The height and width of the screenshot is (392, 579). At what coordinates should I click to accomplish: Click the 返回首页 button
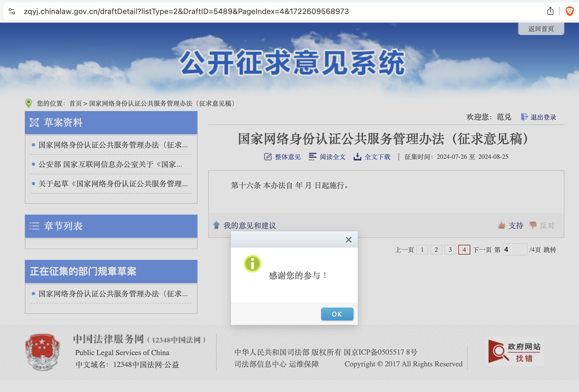[541, 29]
